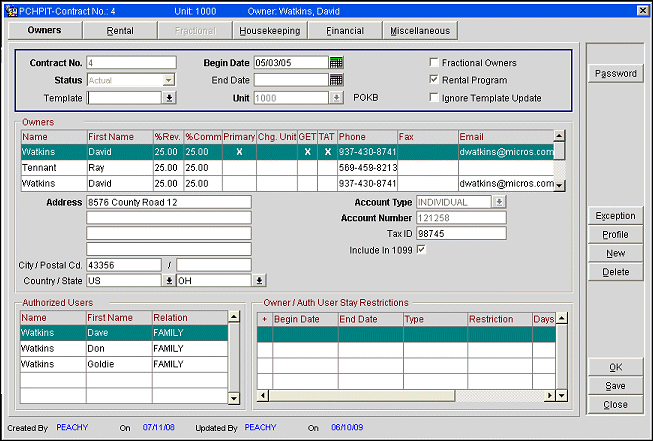Open the Financial tab

click(x=344, y=31)
